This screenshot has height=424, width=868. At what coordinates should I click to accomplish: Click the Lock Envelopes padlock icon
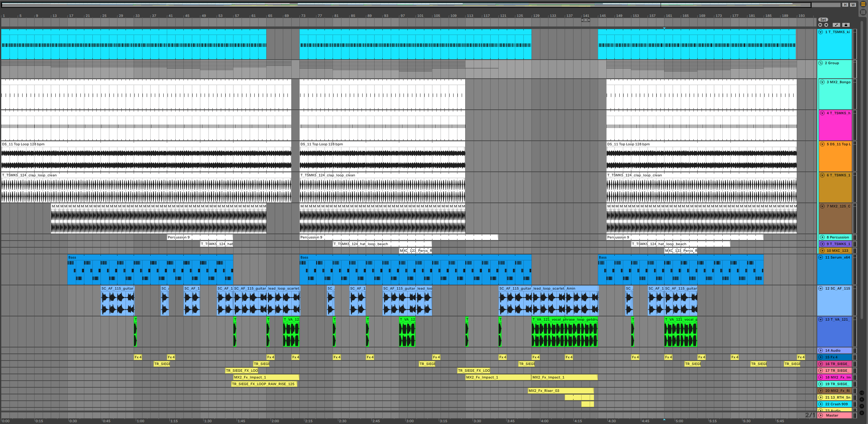846,25
